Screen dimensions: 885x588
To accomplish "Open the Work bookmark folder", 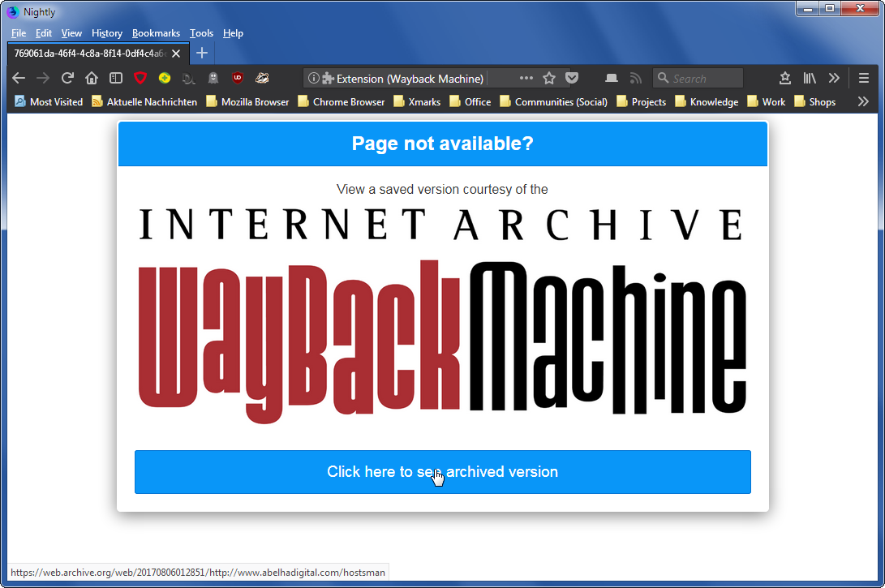I will (767, 101).
